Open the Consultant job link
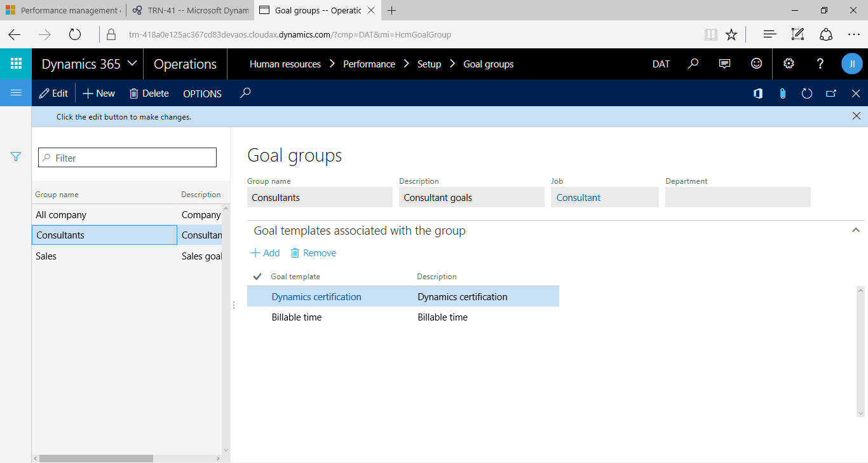This screenshot has height=463, width=868. (578, 198)
